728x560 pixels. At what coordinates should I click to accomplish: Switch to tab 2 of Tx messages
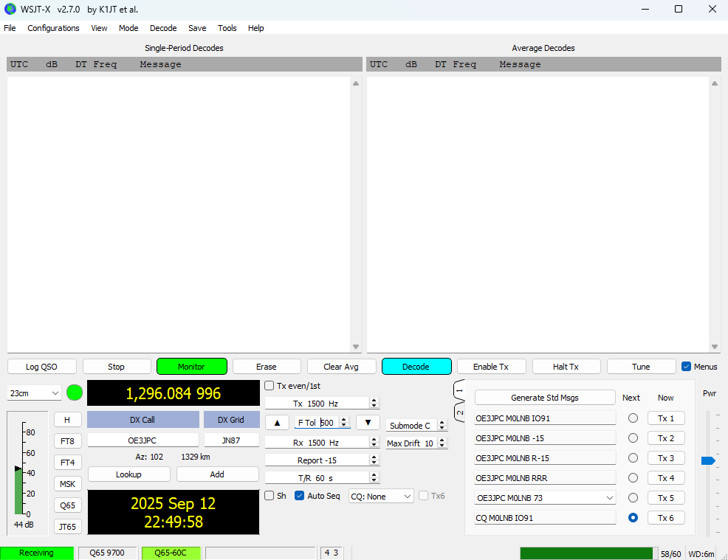click(x=459, y=412)
